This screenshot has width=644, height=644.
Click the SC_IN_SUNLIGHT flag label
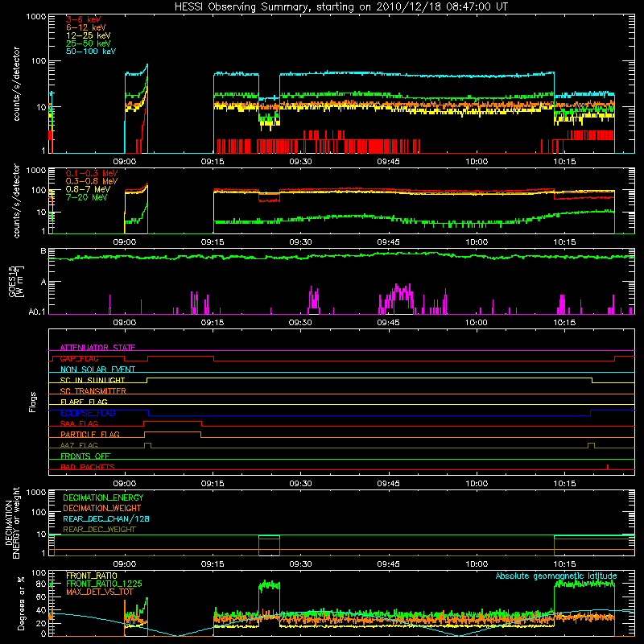click(93, 380)
